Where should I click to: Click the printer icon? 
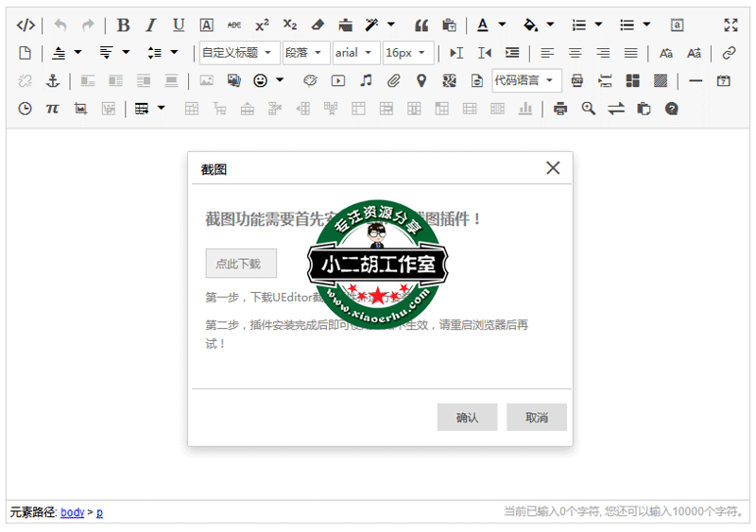point(560,109)
